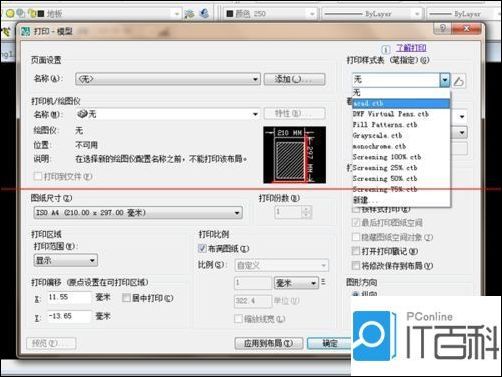This screenshot has height=377, width=502.
Task: Enable 居中打印 checkbox
Action: [x=126, y=298]
